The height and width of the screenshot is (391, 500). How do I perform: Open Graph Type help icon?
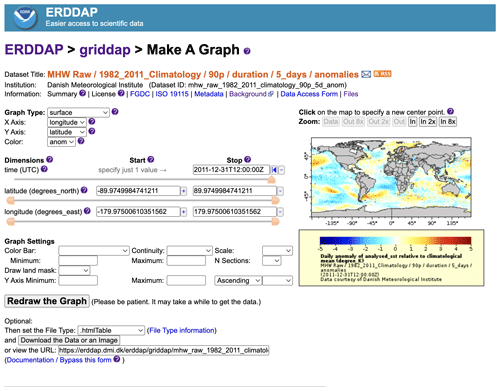(x=115, y=112)
